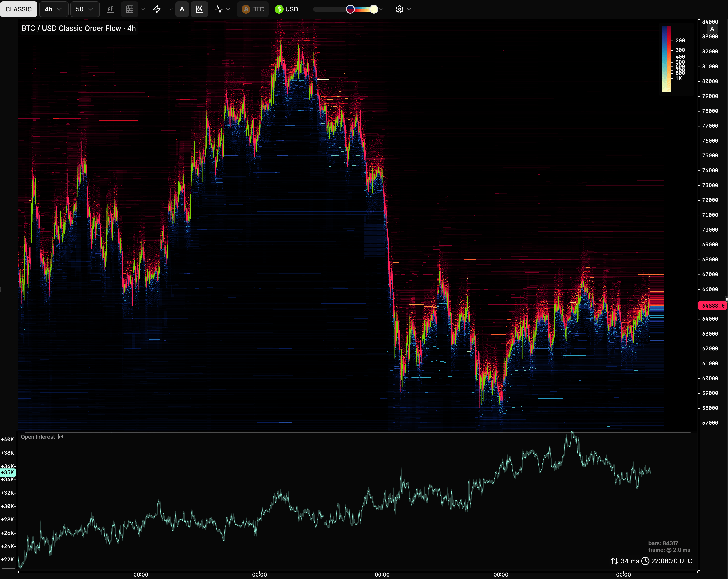The height and width of the screenshot is (579, 728).
Task: Click the 70000 price axis label
Action: tap(710, 230)
